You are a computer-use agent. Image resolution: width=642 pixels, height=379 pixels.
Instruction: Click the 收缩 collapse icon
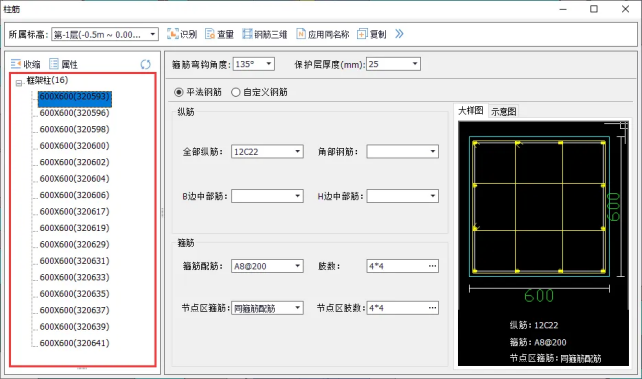coord(16,64)
